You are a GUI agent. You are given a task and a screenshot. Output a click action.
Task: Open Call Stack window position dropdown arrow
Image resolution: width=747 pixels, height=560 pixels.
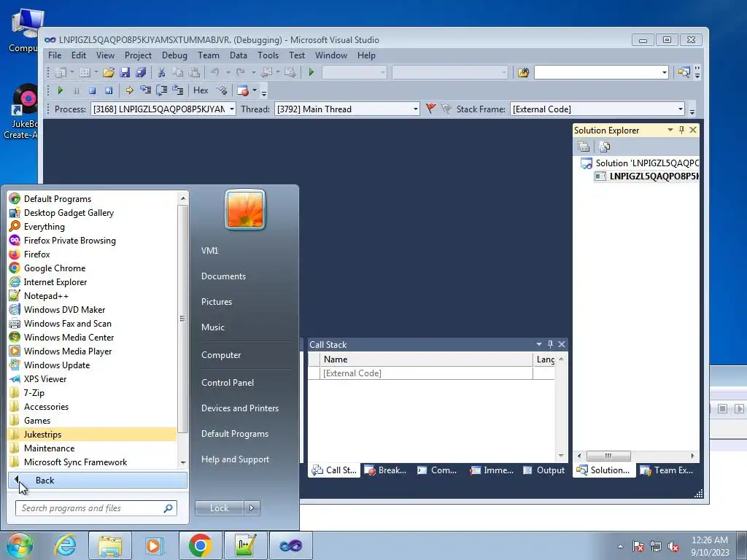539,344
